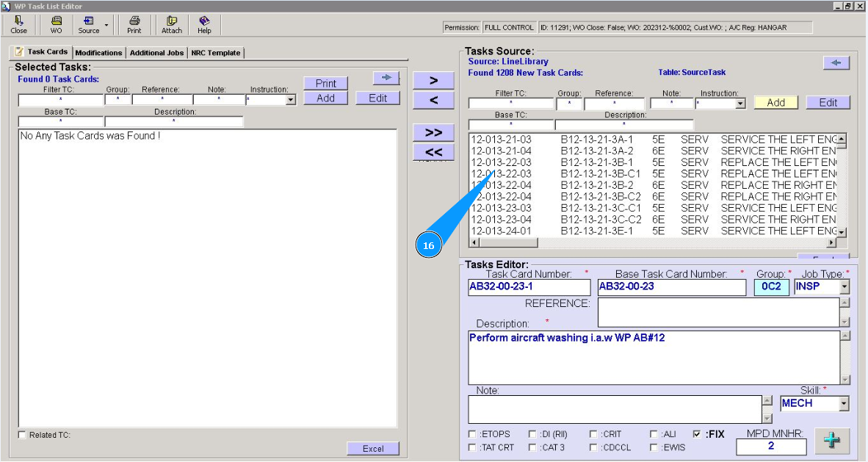Screen dimensions: 868x462
Task: Open the NRC Template tab
Action: click(x=215, y=53)
